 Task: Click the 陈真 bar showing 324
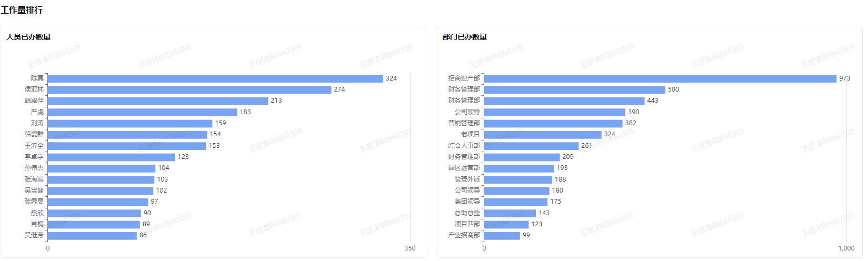(215, 78)
